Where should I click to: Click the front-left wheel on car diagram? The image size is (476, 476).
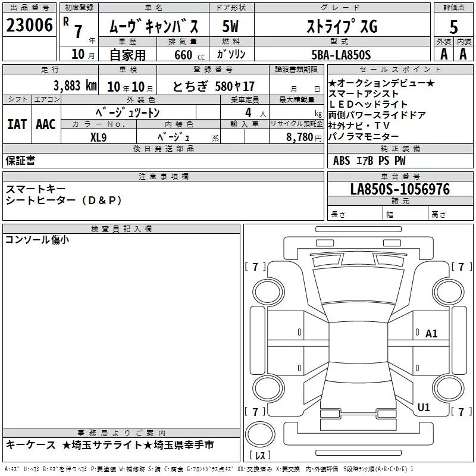coord(268,292)
